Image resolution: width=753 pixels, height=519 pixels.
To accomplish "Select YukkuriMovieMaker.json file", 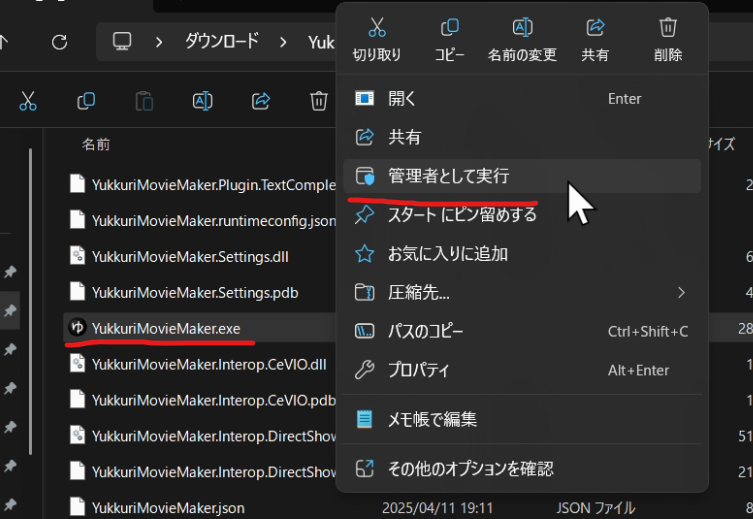I will (x=168, y=508).
